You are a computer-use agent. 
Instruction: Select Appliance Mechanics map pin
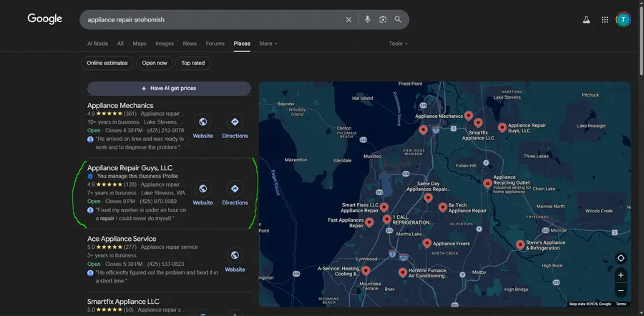pyautogui.click(x=469, y=115)
